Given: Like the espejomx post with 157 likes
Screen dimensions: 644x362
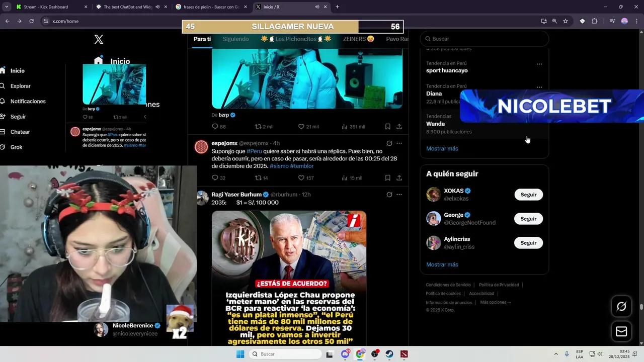Looking at the screenshot, I should click(x=306, y=178).
